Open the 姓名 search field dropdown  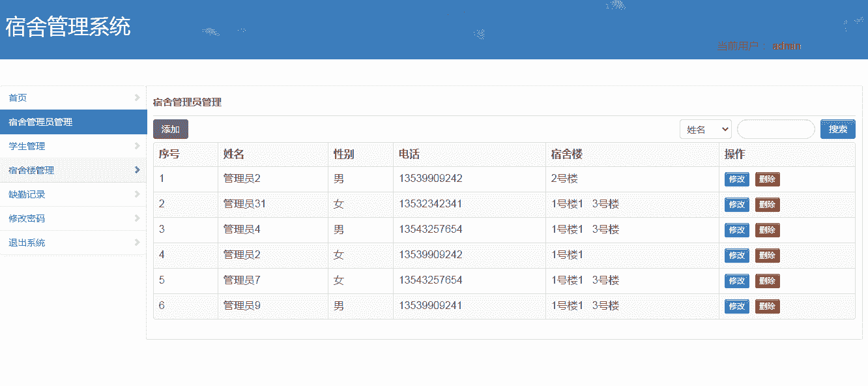tap(705, 129)
